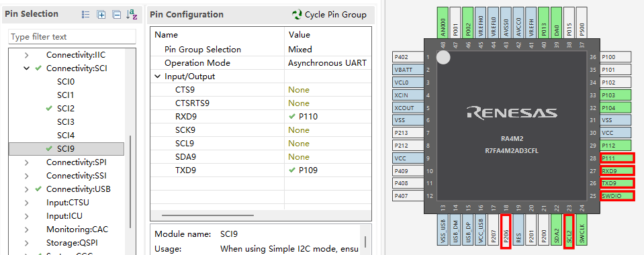
Task: Click the Pin Selection tree vertical scrollbar
Action: point(130,181)
